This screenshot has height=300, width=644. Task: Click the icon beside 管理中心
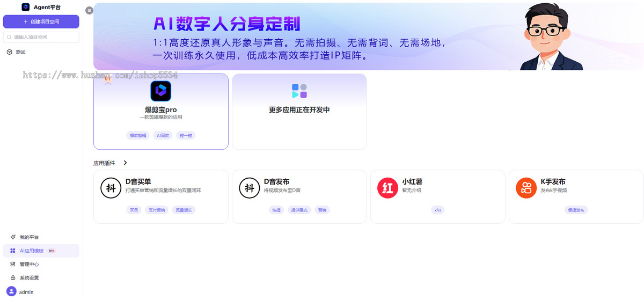tap(13, 264)
